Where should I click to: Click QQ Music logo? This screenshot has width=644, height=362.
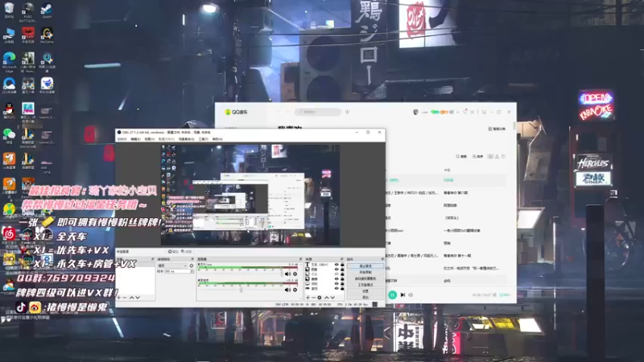pos(236,112)
